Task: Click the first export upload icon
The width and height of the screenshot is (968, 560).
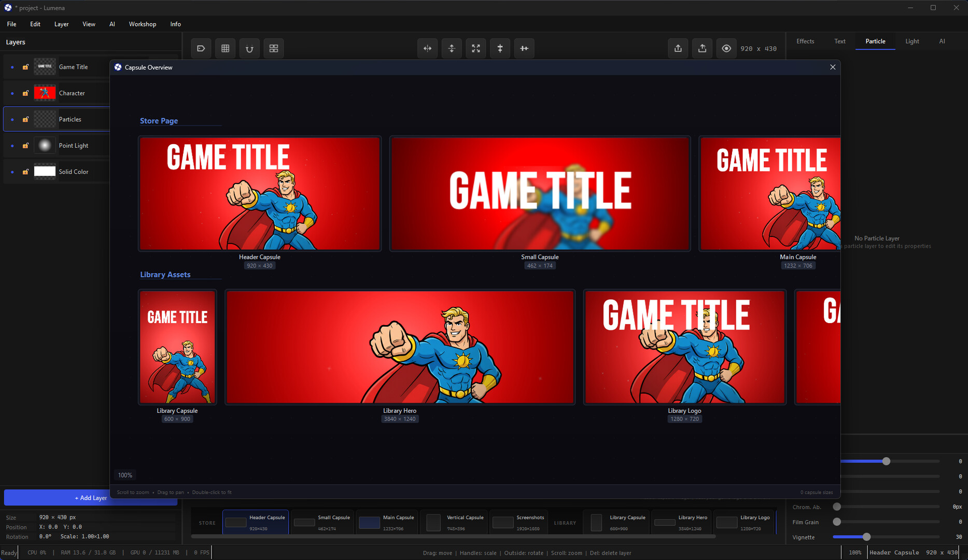Action: point(678,48)
